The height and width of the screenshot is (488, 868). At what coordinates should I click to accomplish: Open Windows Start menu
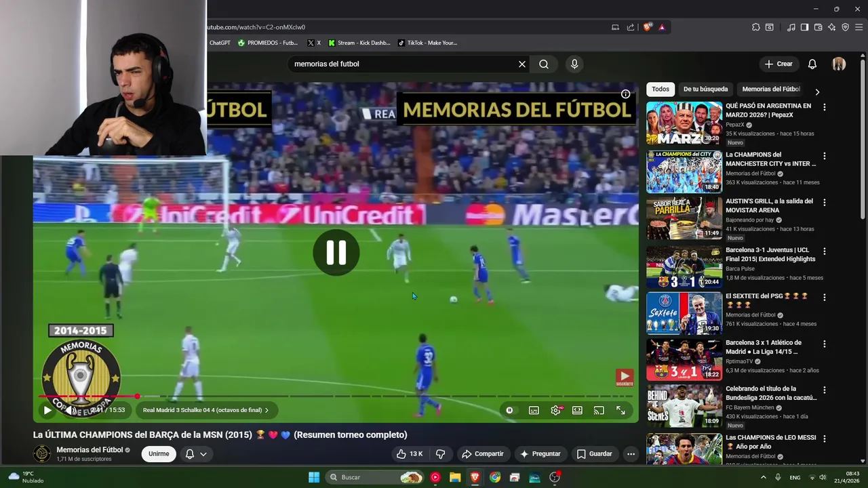pyautogui.click(x=314, y=477)
